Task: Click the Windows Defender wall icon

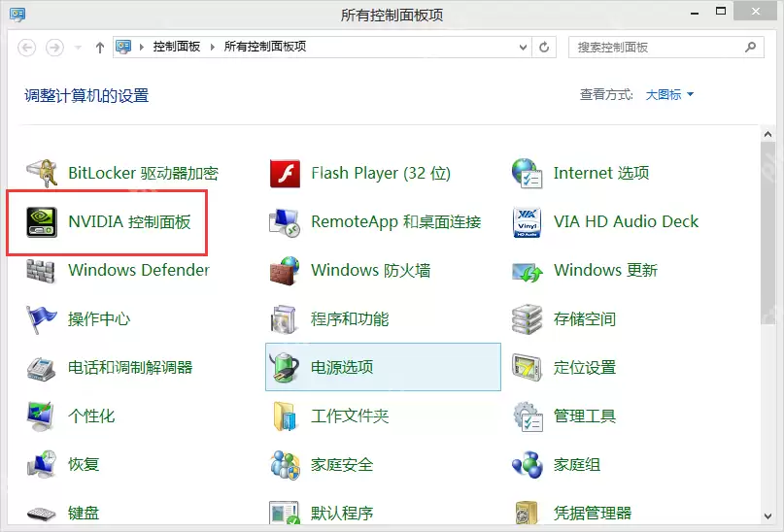Action: coord(41,271)
